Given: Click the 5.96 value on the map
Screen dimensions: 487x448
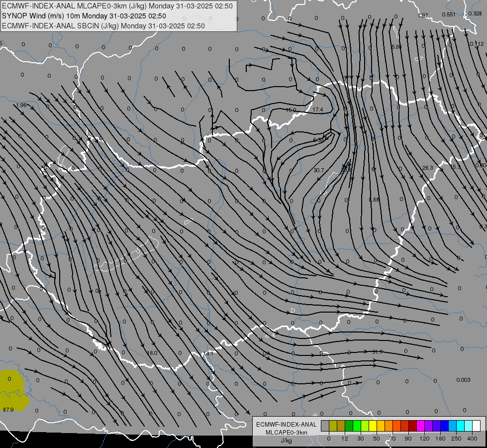Looking at the screenshot, I should click(x=396, y=47).
